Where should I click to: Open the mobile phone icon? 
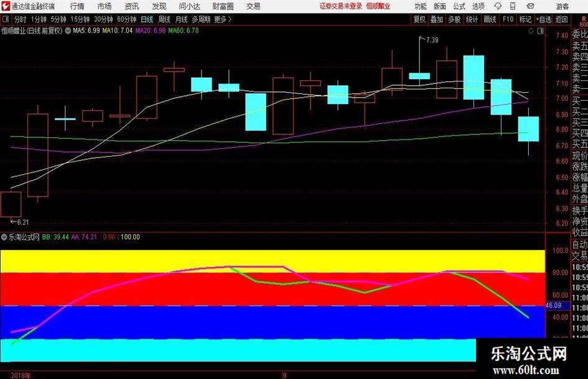[513, 6]
